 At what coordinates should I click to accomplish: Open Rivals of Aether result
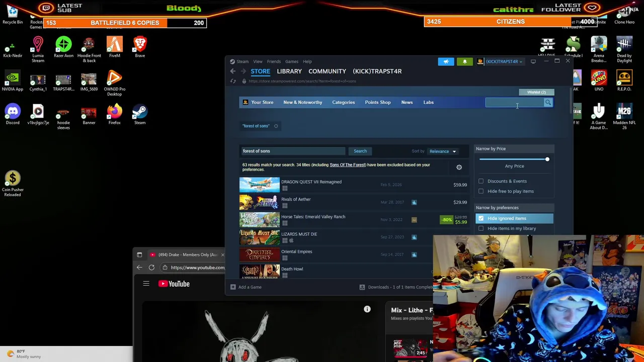(355, 202)
